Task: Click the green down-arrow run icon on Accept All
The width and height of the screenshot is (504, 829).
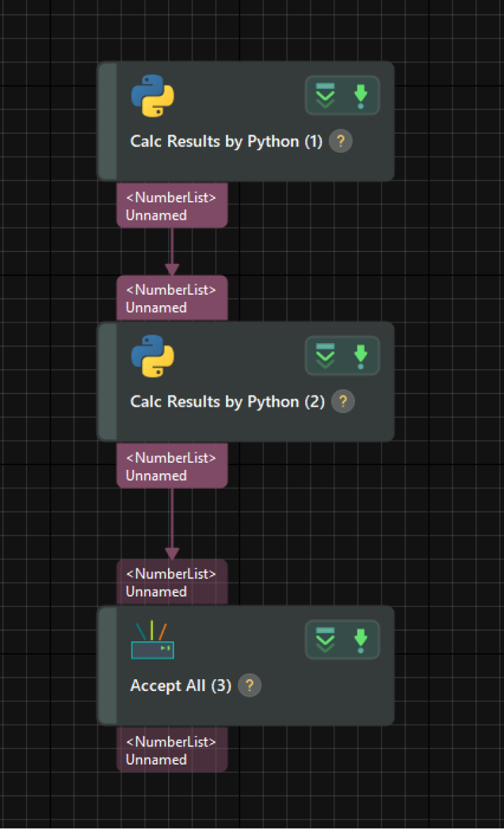Action: [x=361, y=639]
